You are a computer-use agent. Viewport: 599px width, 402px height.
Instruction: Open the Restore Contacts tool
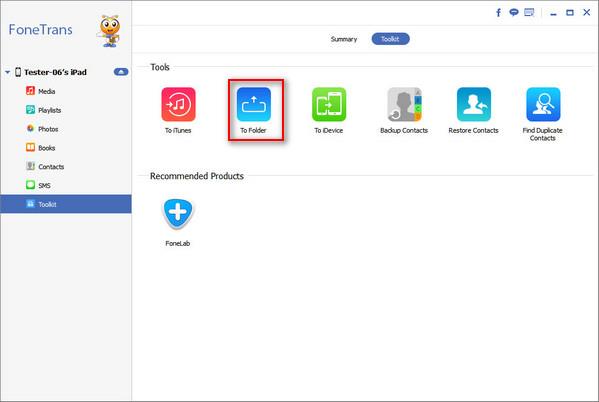pyautogui.click(x=473, y=110)
